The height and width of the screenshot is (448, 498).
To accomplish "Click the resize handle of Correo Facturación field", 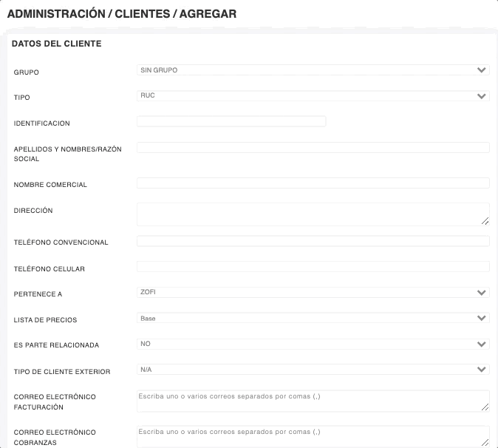I will (x=485, y=407).
